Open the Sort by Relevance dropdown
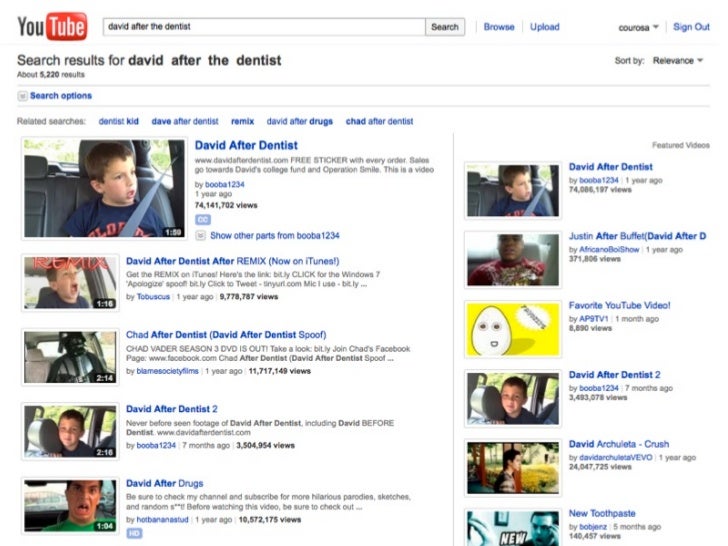The image size is (728, 546). point(677,60)
